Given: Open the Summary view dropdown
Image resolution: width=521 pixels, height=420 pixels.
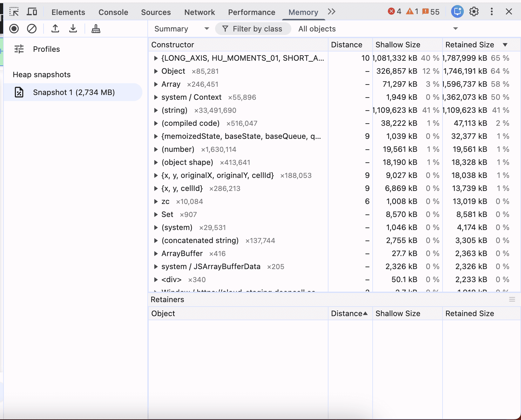Looking at the screenshot, I should pos(181,29).
